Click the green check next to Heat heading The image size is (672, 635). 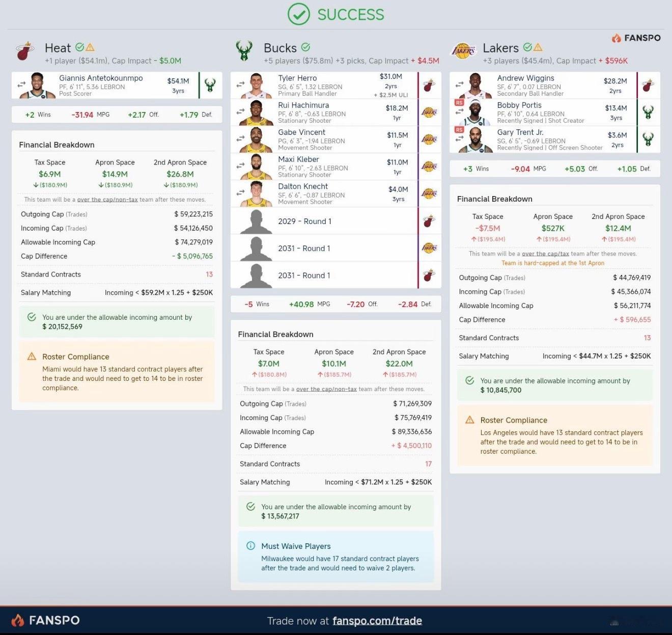point(79,47)
